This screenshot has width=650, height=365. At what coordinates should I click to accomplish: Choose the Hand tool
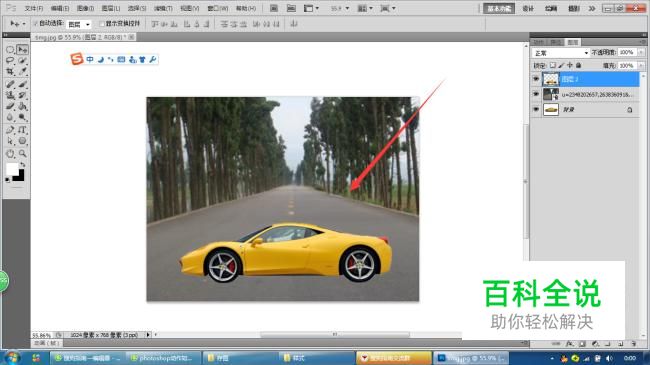[x=10, y=153]
